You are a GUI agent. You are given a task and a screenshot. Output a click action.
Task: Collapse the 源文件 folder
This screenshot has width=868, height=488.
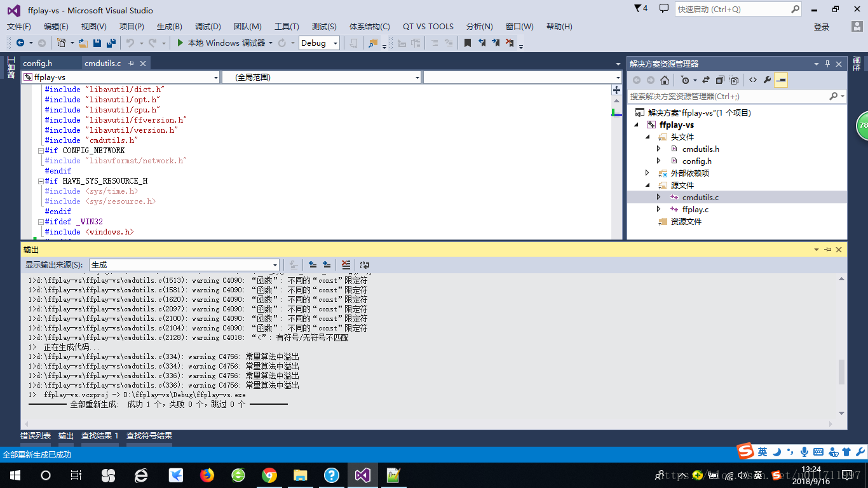pos(648,186)
